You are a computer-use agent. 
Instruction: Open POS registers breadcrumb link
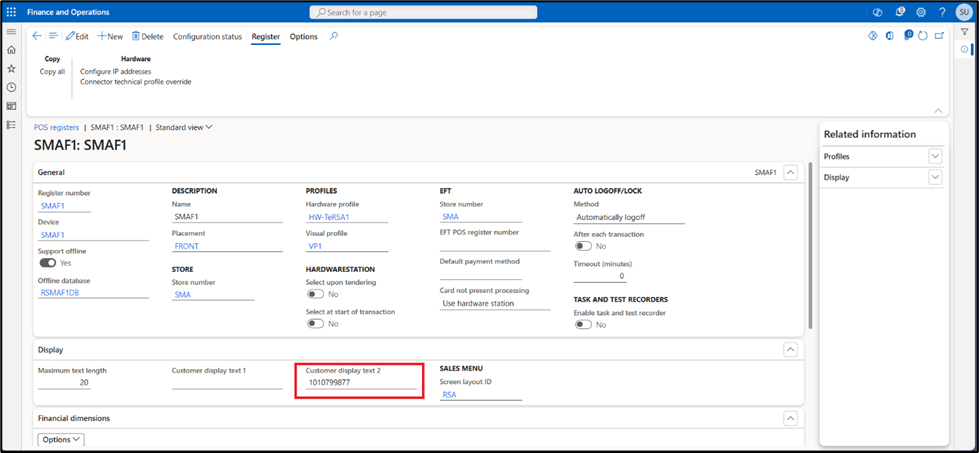[56, 127]
